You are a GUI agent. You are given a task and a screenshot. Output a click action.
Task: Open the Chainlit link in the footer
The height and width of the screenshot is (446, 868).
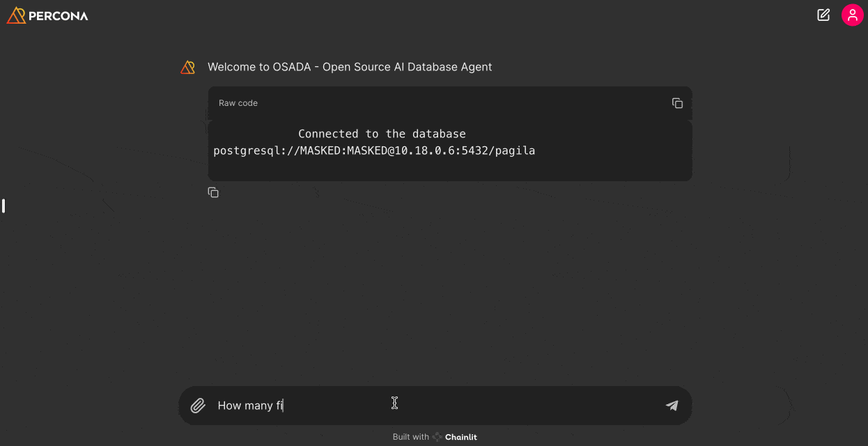[460, 437]
